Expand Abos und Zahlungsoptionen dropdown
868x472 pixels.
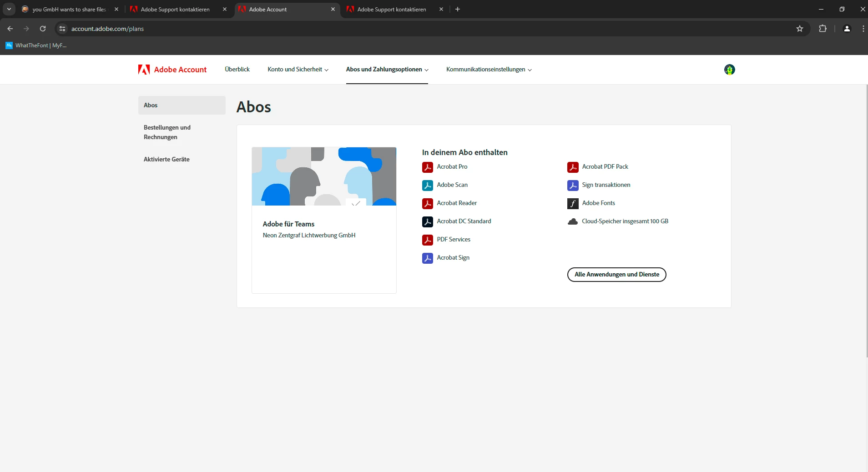pos(387,70)
